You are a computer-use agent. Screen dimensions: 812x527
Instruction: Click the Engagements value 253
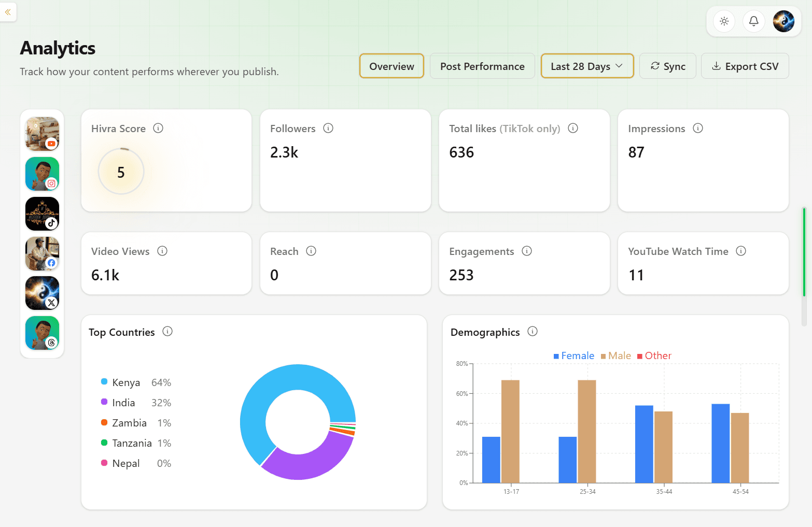tap(461, 275)
